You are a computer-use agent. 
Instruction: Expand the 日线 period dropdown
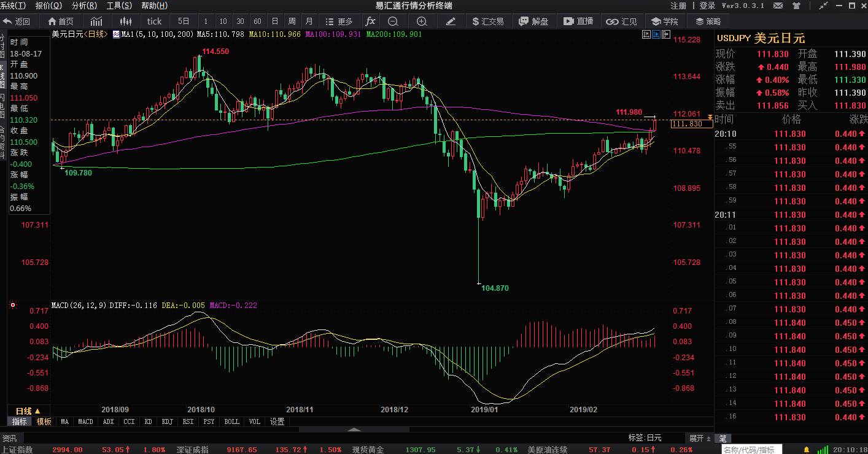[x=28, y=410]
